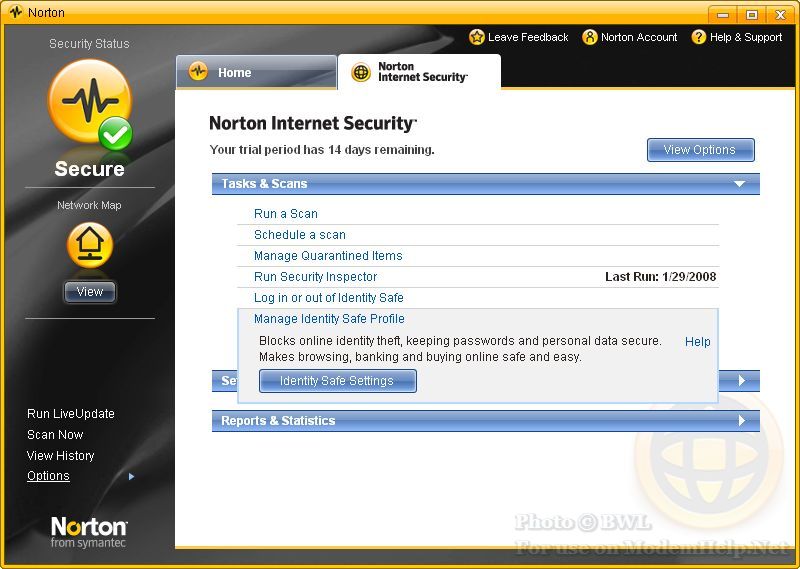800x569 pixels.
Task: Click the Help link in the Identity Safe box
Action: point(697,342)
